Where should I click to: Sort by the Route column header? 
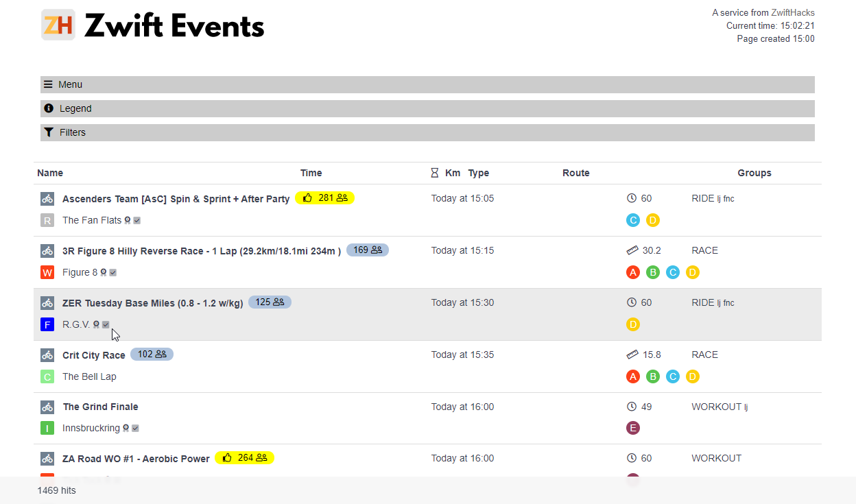click(x=576, y=173)
